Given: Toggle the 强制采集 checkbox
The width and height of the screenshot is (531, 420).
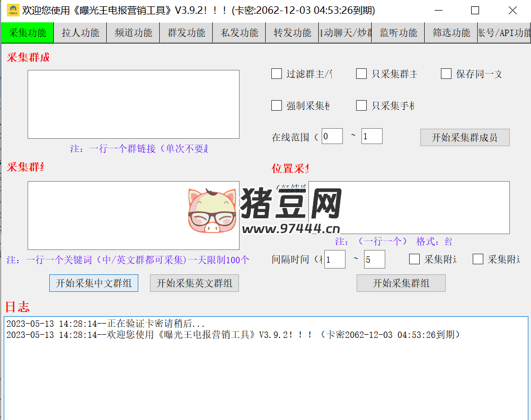Looking at the screenshot, I should [x=277, y=106].
